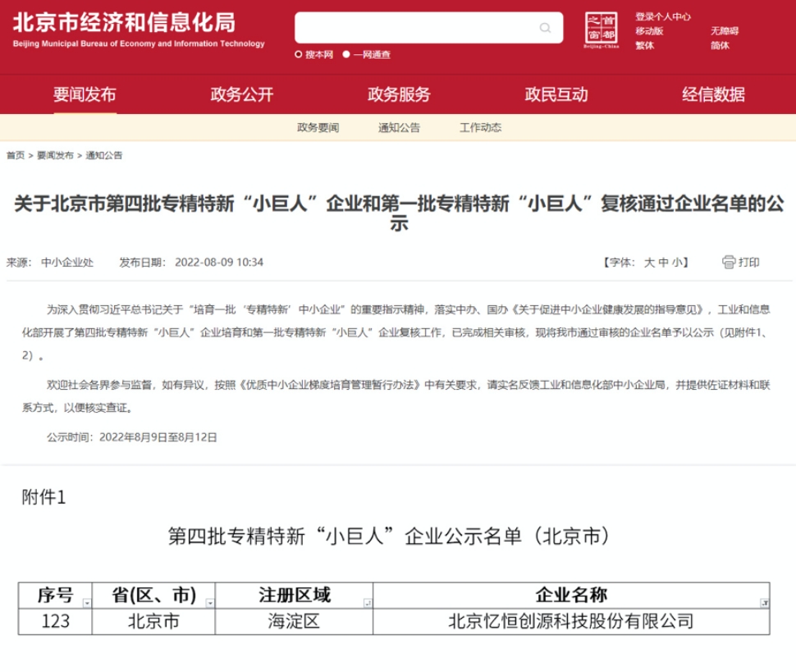Open the 序号 column filter dropdown

(x=87, y=603)
